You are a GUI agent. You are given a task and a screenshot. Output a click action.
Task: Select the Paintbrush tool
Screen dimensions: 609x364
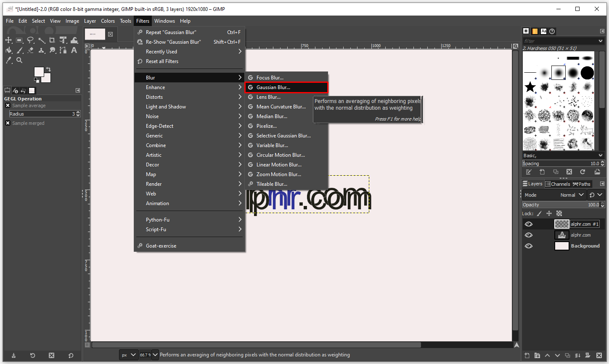19,50
